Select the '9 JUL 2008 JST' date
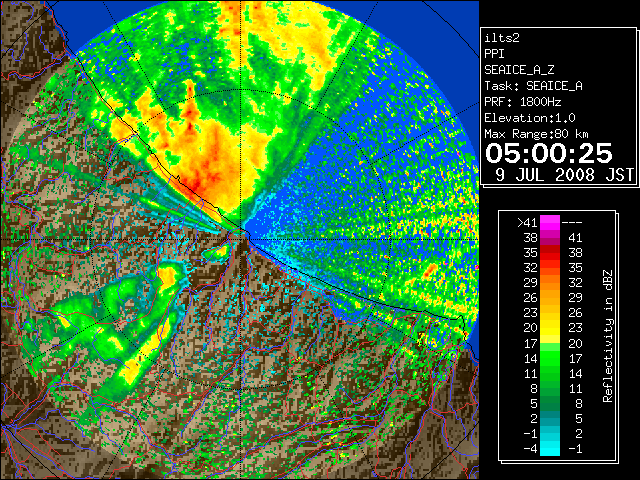 point(564,175)
